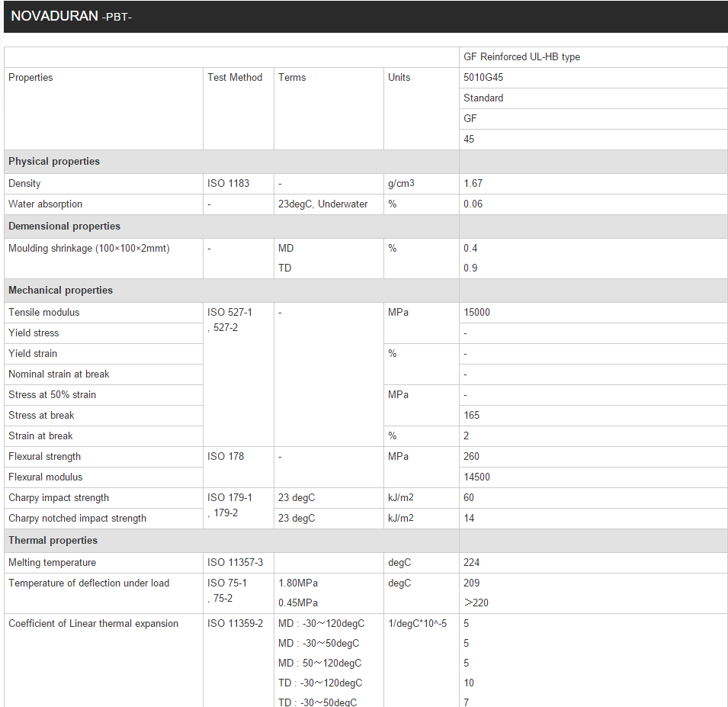
Task: Click the 'ISO 1183' test method cell
Action: click(238, 184)
